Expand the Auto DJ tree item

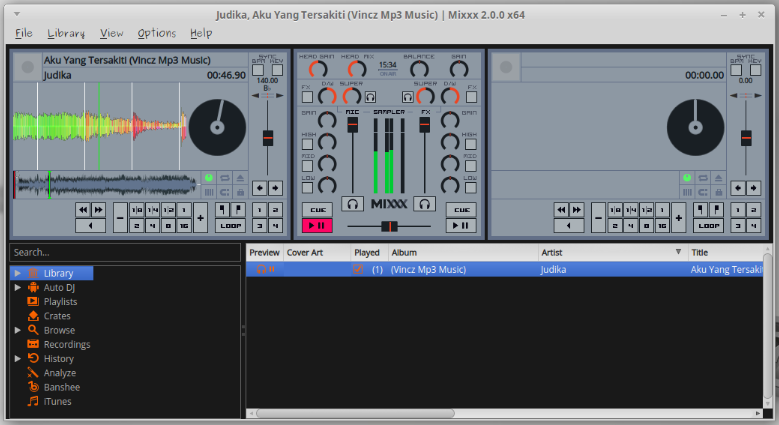pos(17,287)
